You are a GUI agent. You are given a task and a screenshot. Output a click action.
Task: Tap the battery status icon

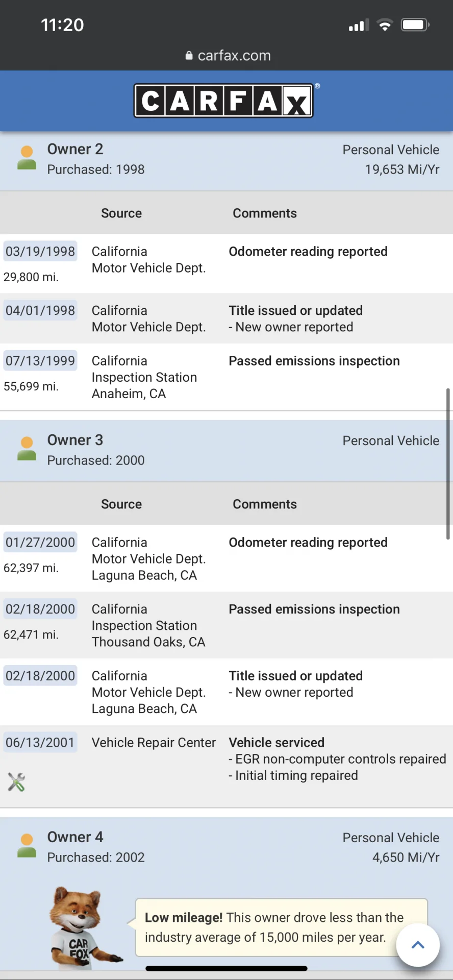click(415, 25)
